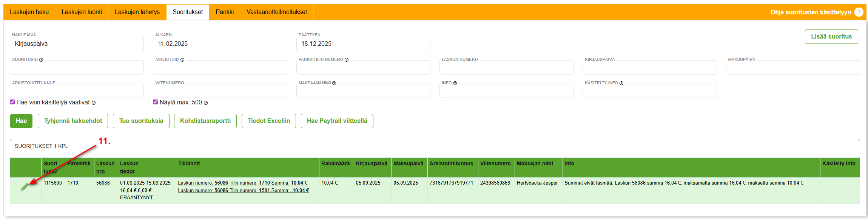The image size is (868, 219).
Task: Click the Info field help icon
Action: click(455, 83)
